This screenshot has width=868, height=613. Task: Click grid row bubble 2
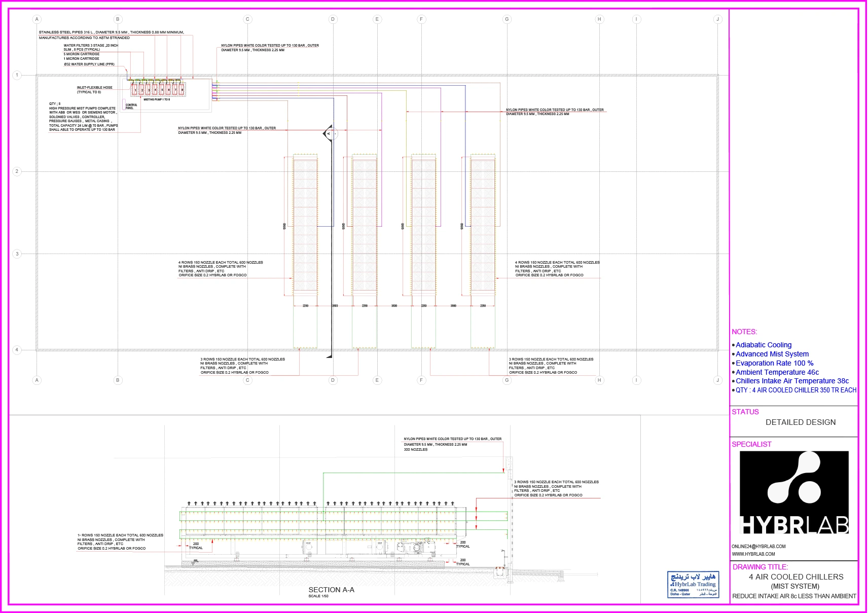17,171
